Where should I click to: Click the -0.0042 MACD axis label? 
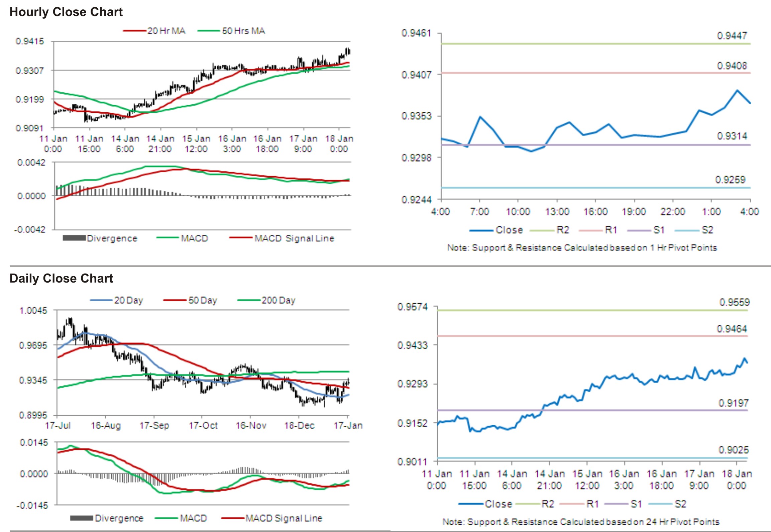pyautogui.click(x=29, y=229)
